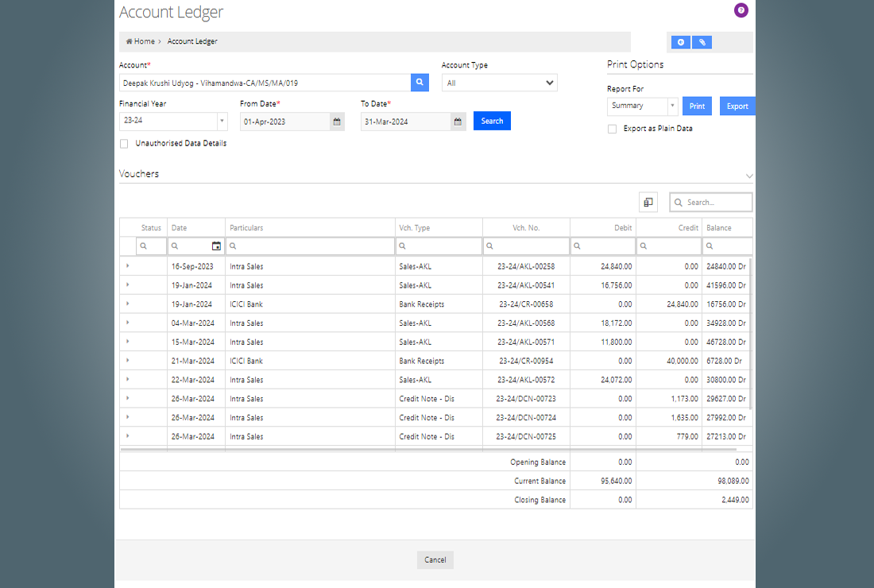Open the Account Type dropdown
Screen dimensions: 874x588
(x=500, y=83)
